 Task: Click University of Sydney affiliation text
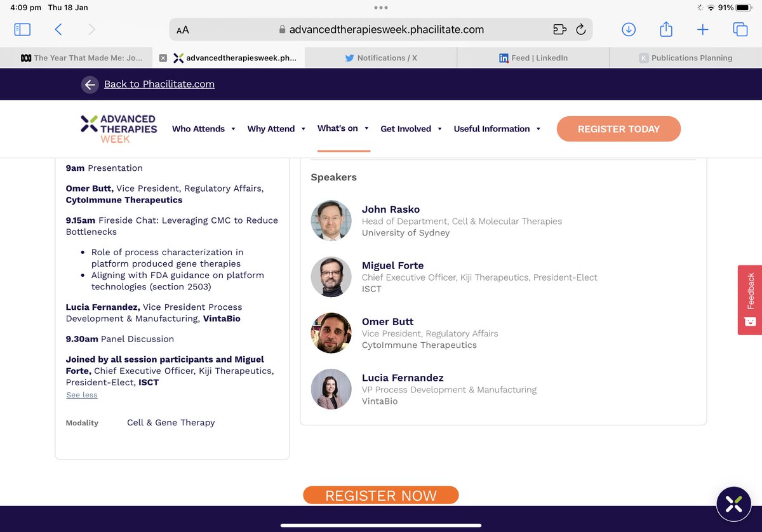[406, 233]
